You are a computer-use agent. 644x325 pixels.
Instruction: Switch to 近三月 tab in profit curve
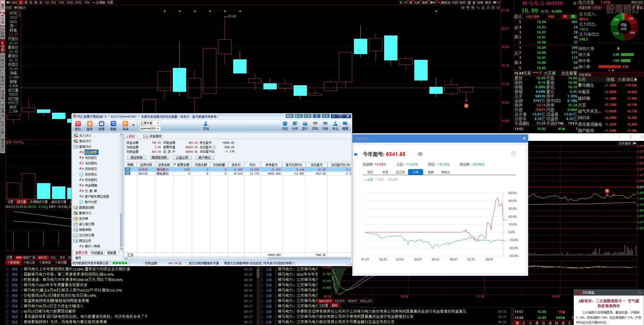tap(400, 172)
